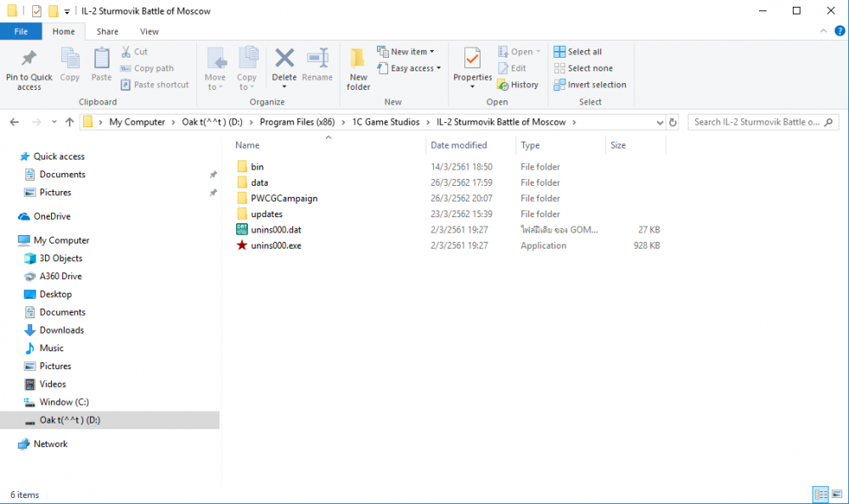849x504 pixels.
Task: Click the Properties icon in ribbon
Action: pos(472,59)
